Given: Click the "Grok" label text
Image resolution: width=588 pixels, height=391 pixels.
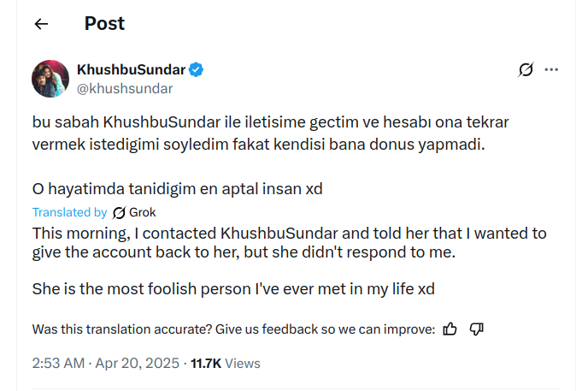Looking at the screenshot, I should tap(143, 213).
